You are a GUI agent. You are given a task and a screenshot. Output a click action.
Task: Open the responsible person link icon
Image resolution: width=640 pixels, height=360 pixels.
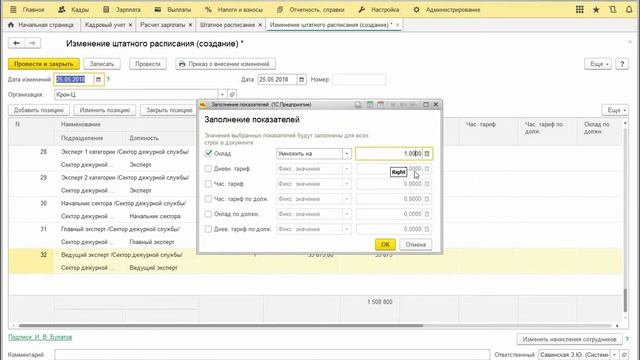tap(624, 355)
